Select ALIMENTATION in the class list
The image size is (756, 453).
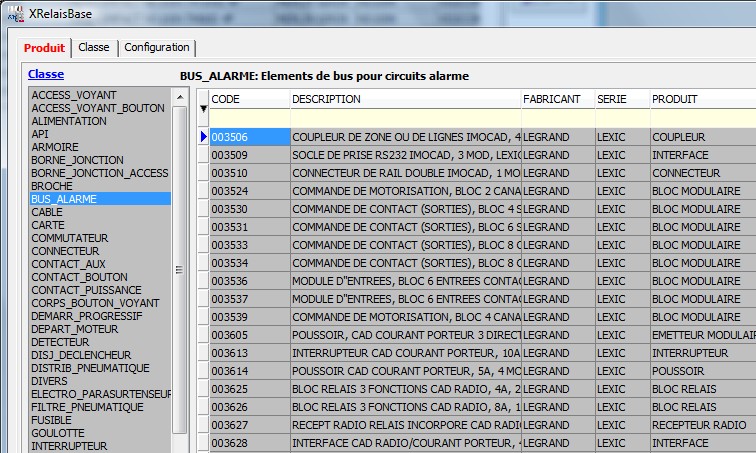[x=69, y=121]
